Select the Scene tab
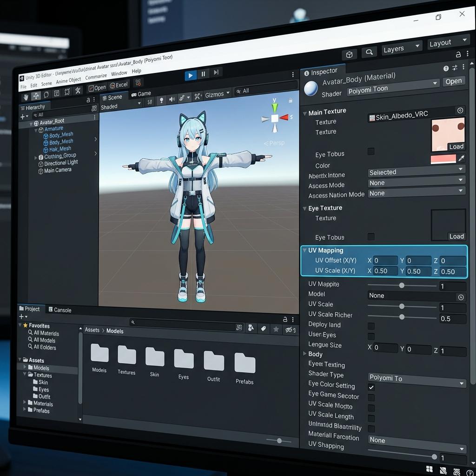Screen dimensions: 476x476 [112, 98]
